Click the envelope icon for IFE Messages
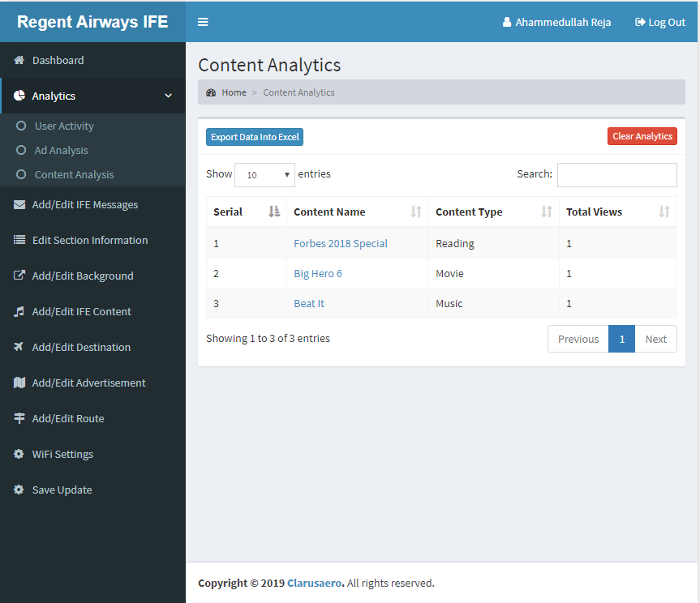700x603 pixels. (x=19, y=204)
